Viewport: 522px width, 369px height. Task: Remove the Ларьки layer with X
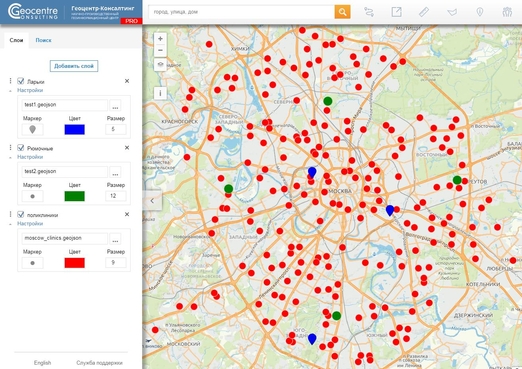(x=127, y=81)
